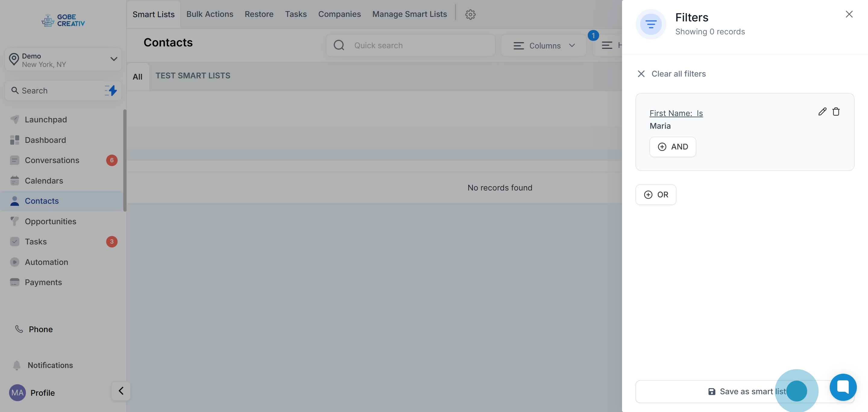Delete the First Name filter with trash icon
Viewport: 868px width, 412px height.
pos(836,112)
